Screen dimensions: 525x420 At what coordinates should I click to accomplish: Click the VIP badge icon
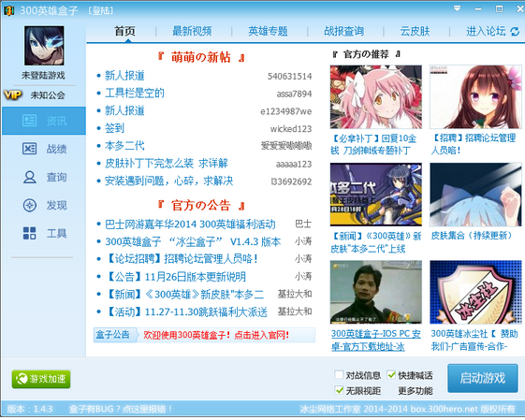13,95
